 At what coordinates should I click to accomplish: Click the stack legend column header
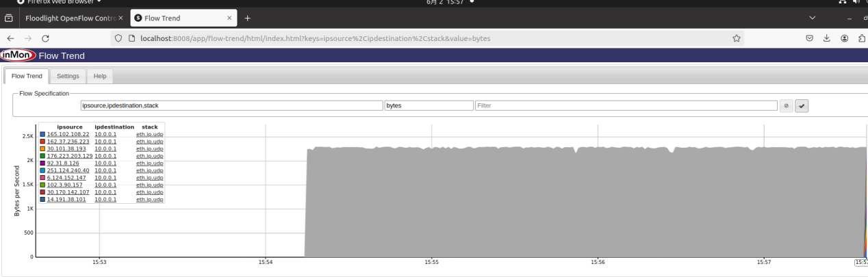tap(149, 127)
